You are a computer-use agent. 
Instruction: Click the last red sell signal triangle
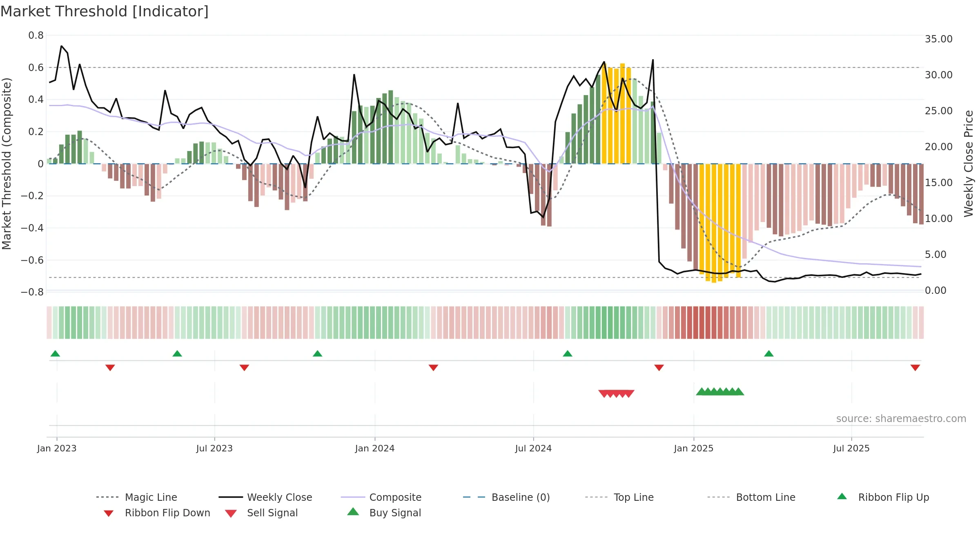coord(629,394)
